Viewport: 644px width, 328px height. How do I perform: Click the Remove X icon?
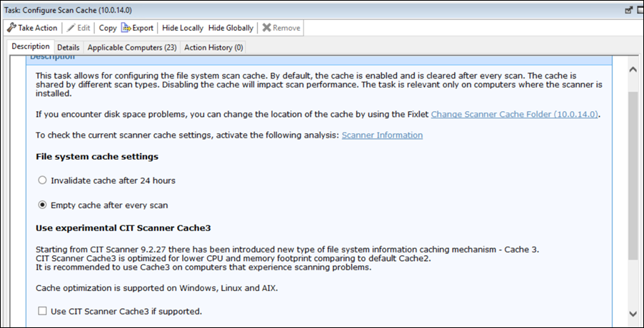pyautogui.click(x=266, y=28)
